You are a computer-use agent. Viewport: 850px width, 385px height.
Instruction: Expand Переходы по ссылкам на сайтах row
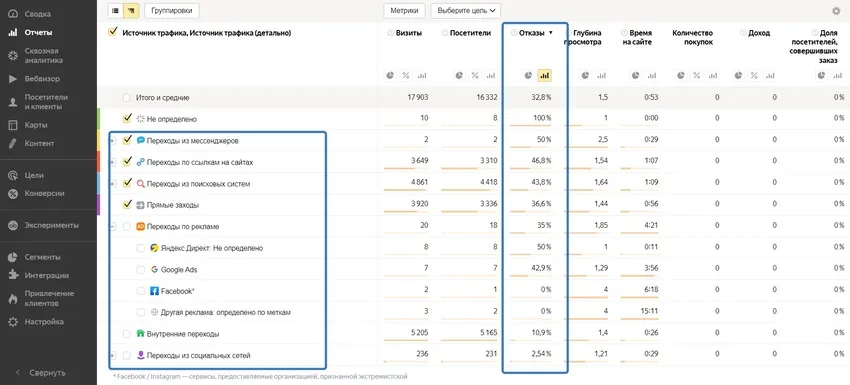pyautogui.click(x=113, y=163)
